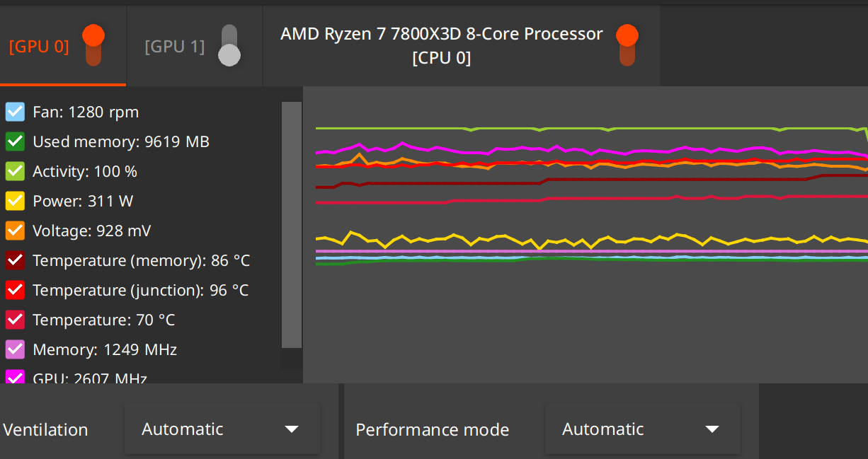Uncheck the Power wattage checkbox

[x=16, y=201]
